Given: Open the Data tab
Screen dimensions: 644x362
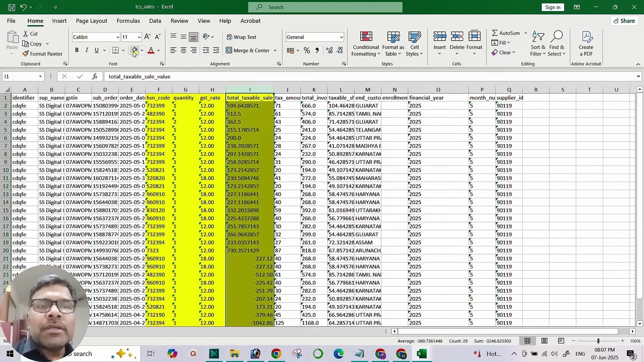Looking at the screenshot, I should click(x=155, y=21).
